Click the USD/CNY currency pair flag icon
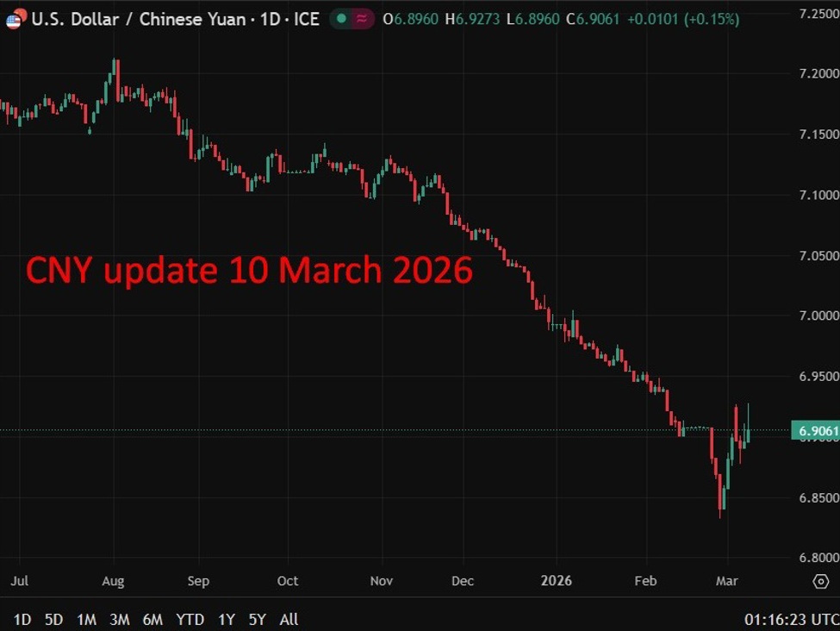Image resolution: width=840 pixels, height=631 pixels. [x=15, y=18]
